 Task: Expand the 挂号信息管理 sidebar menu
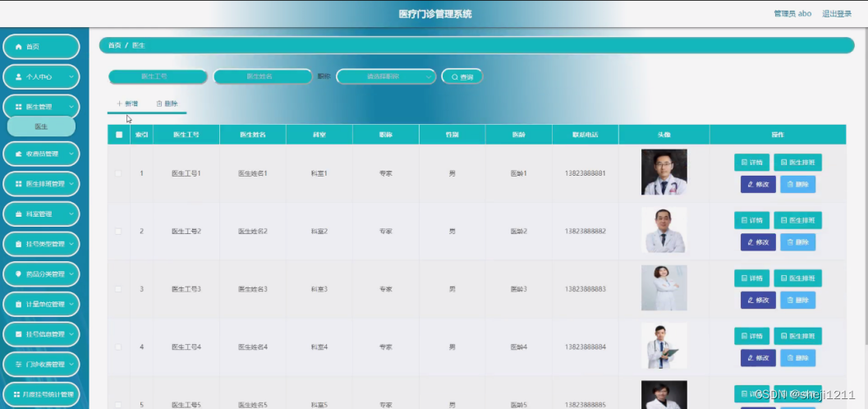click(42, 334)
